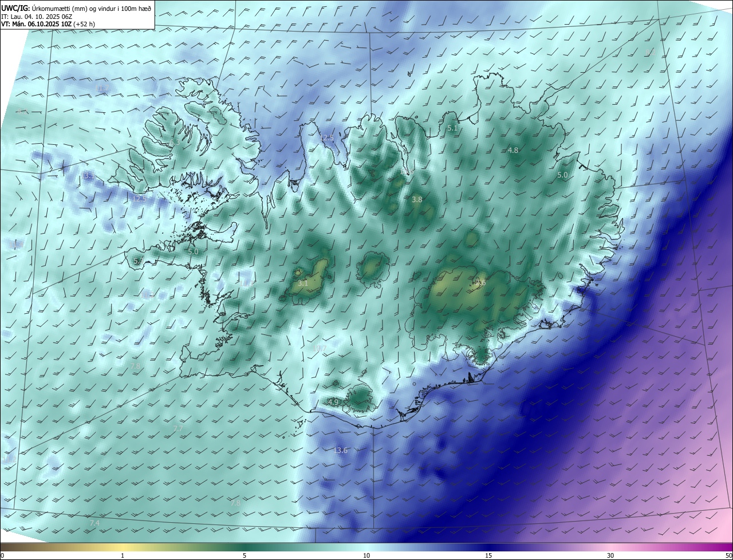Click the 3.1 value on the yellow glacier
This screenshot has width=733, height=560.
303,283
